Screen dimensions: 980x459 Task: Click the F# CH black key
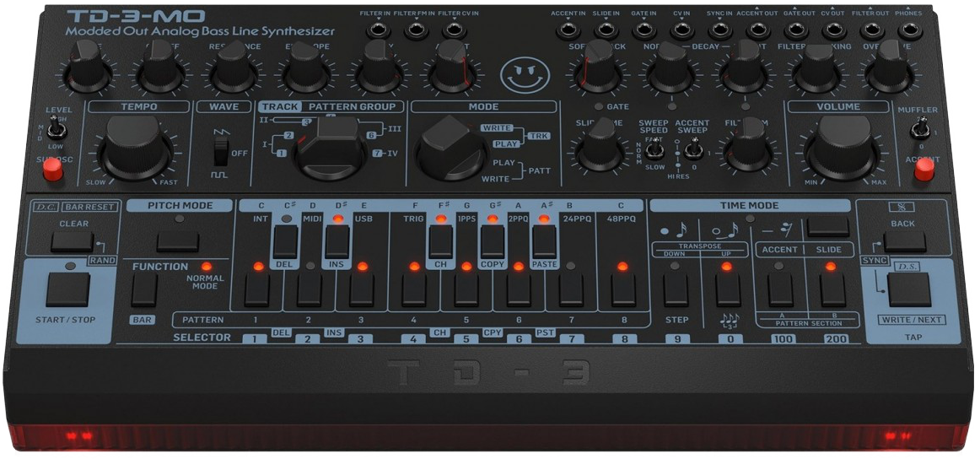440,242
